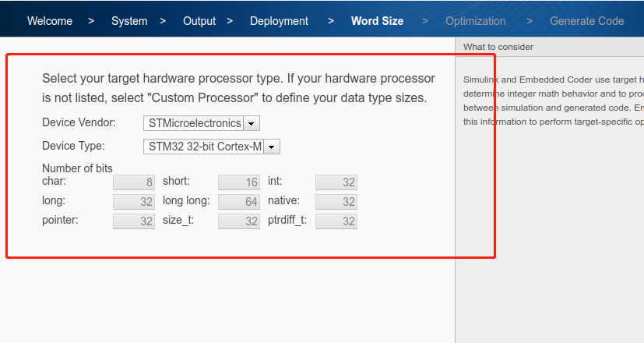The image size is (644, 343).
Task: Click the STM32 32-bit Cortex-M combo box
Action: point(204,146)
